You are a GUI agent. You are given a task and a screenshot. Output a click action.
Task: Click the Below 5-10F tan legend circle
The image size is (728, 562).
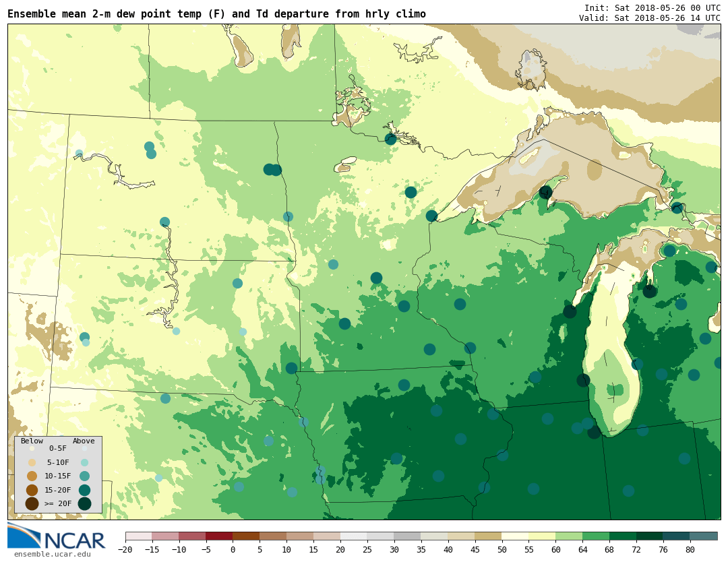[x=32, y=463]
